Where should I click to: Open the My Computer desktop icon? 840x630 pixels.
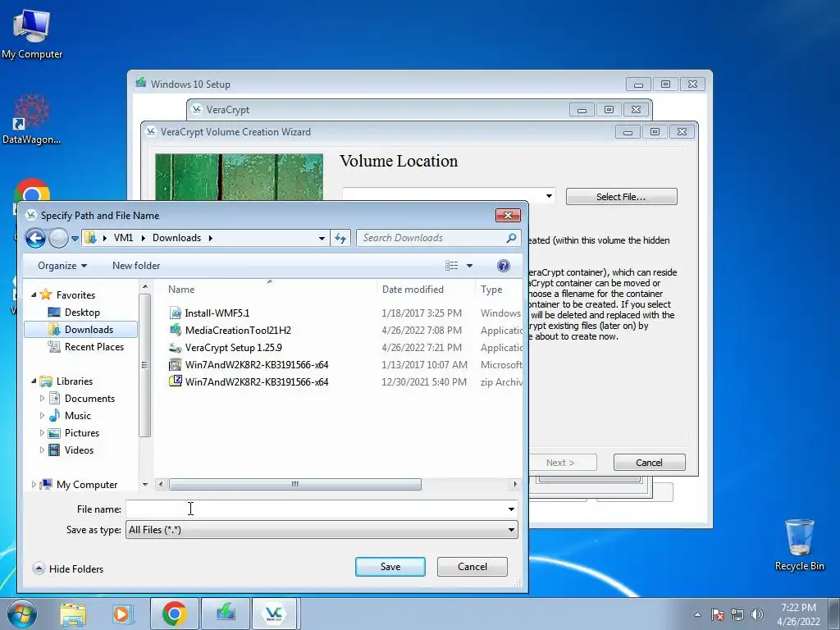(x=32, y=34)
